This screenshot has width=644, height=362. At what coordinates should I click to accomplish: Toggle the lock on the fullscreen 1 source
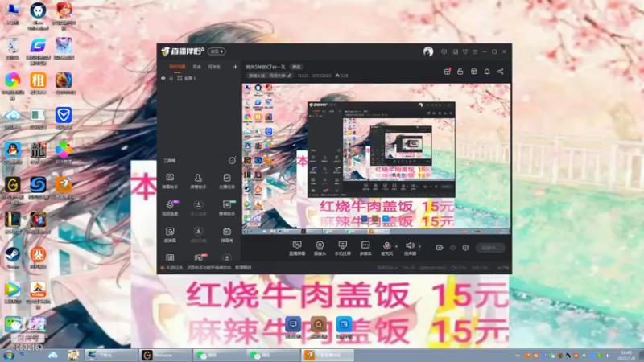[x=171, y=78]
